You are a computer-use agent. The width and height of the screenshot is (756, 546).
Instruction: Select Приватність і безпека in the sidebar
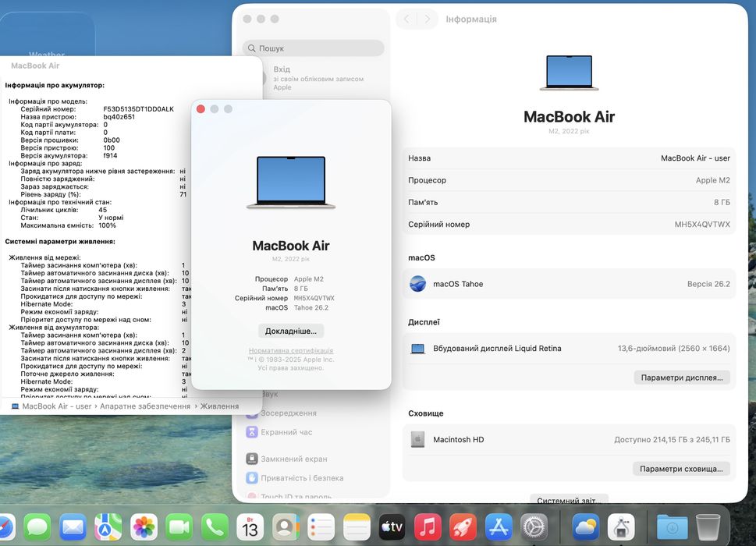pyautogui.click(x=302, y=478)
